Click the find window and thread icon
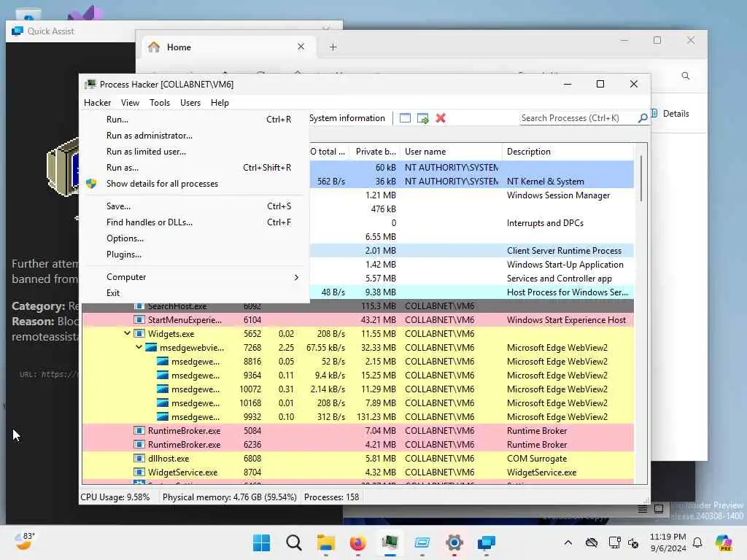Viewport: 747px width, 560px height. (422, 118)
